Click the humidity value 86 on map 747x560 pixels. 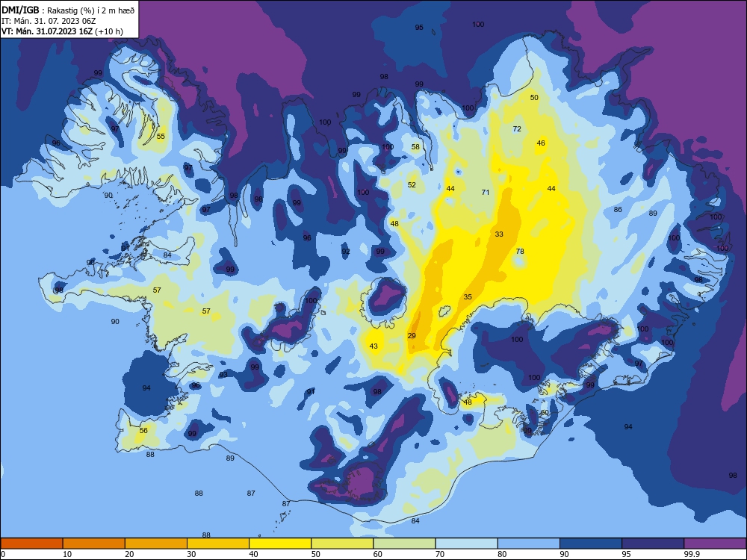(x=618, y=210)
